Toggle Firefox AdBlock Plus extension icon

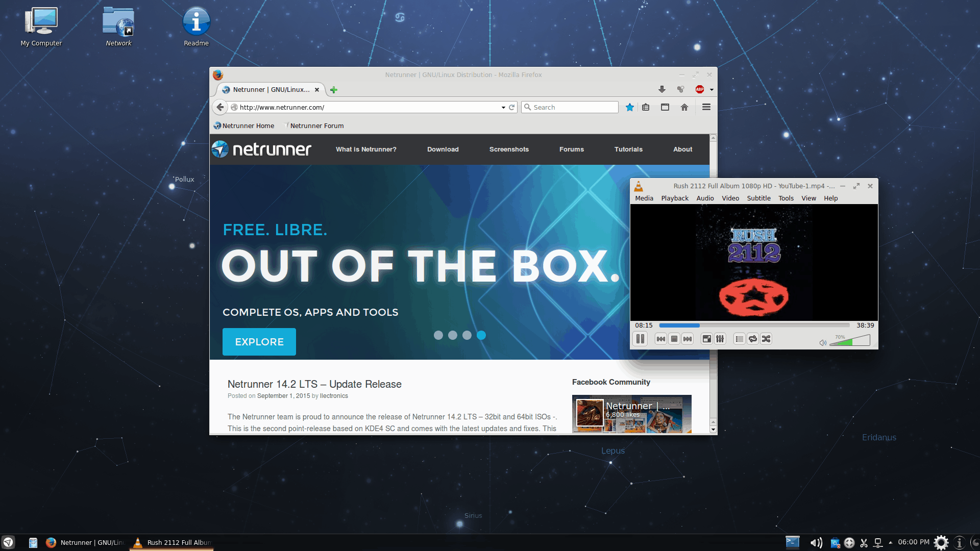[699, 89]
